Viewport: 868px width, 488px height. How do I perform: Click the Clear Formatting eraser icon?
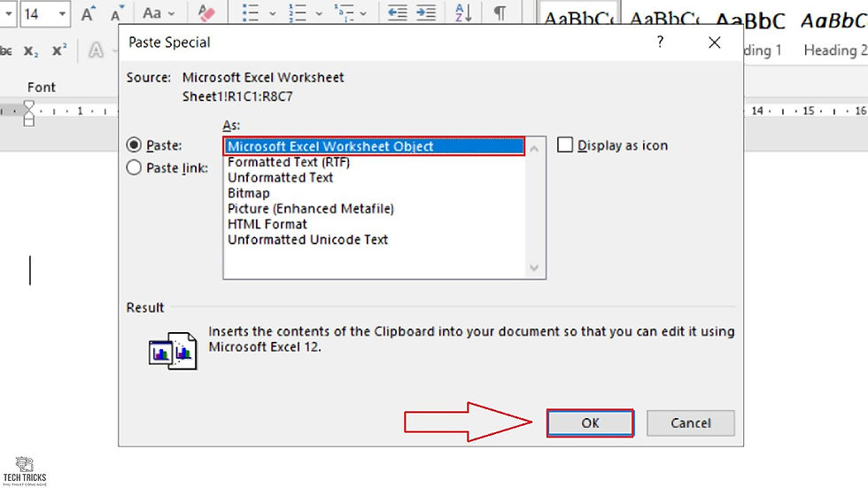[x=205, y=12]
